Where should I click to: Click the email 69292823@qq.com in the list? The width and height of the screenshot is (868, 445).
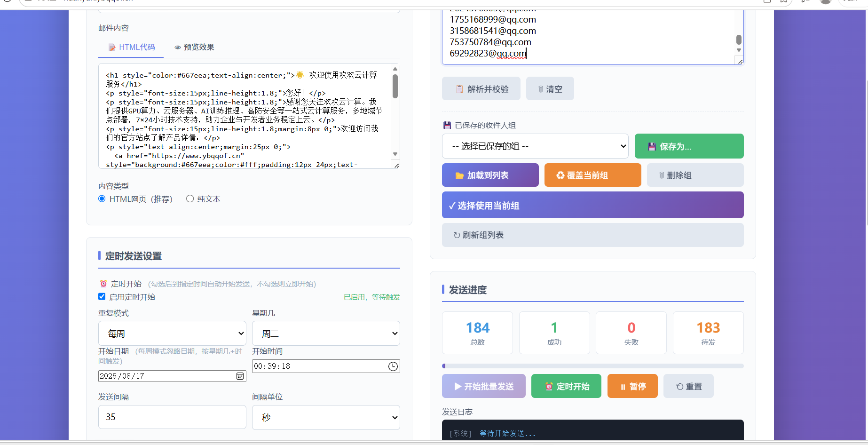coord(488,53)
